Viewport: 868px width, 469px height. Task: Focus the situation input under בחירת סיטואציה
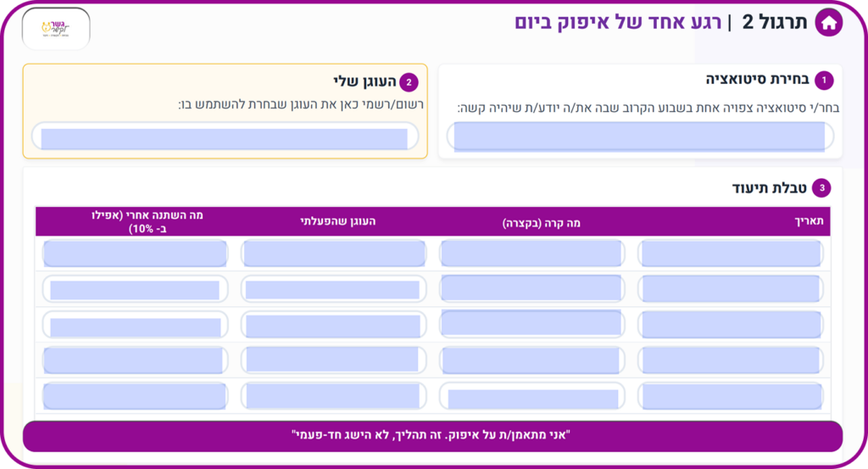640,137
